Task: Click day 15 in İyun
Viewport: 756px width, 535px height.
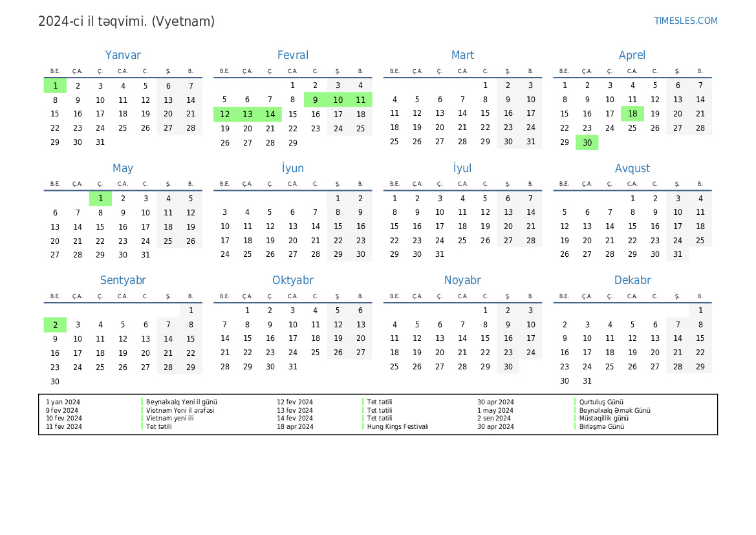Action: coord(338,226)
